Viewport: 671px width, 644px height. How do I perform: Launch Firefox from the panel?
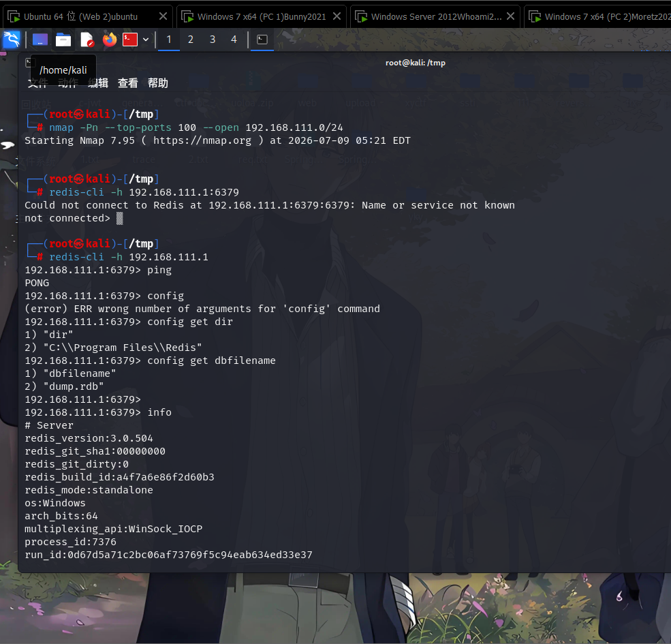click(x=110, y=40)
